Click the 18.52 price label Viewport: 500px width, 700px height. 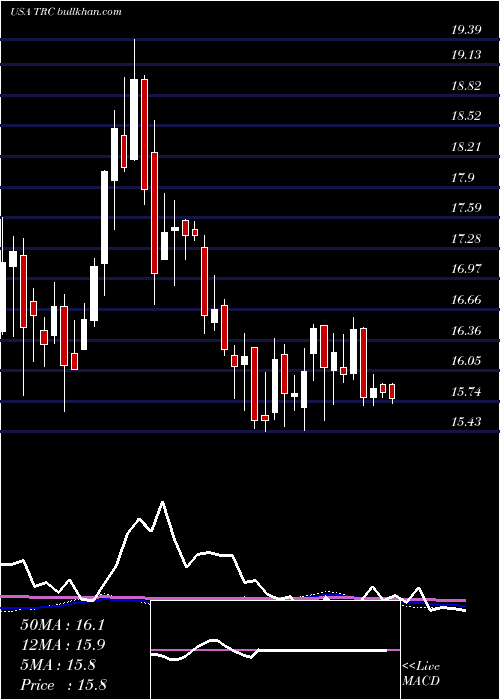point(466,116)
